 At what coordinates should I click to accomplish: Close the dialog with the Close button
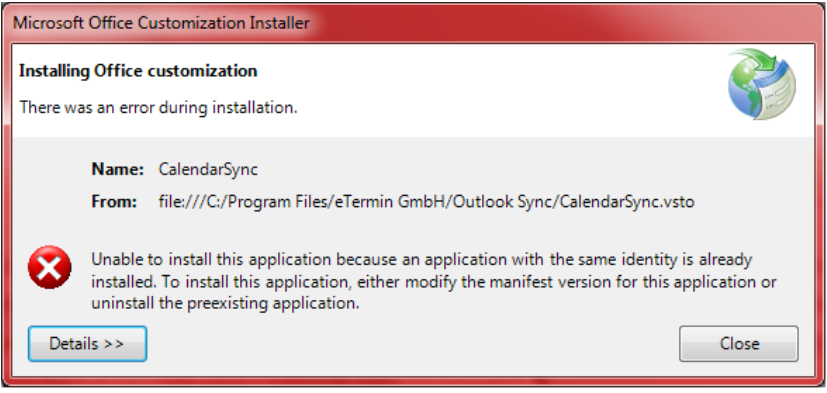pos(738,344)
